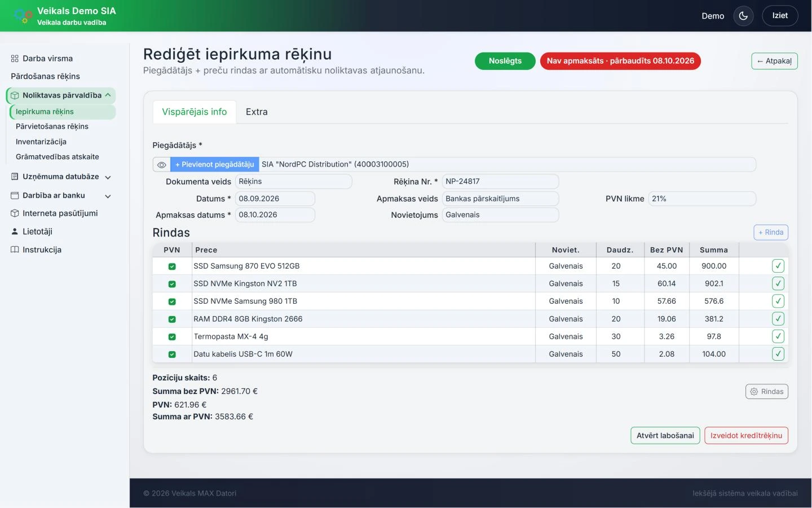The width and height of the screenshot is (812, 508).
Task: Toggle PVN checkbox for SSD NVMe Samsung 980
Action: 172,301
